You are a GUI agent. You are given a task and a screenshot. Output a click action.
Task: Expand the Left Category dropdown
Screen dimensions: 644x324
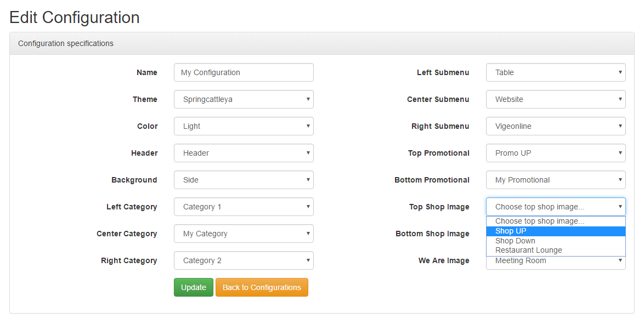(244, 207)
